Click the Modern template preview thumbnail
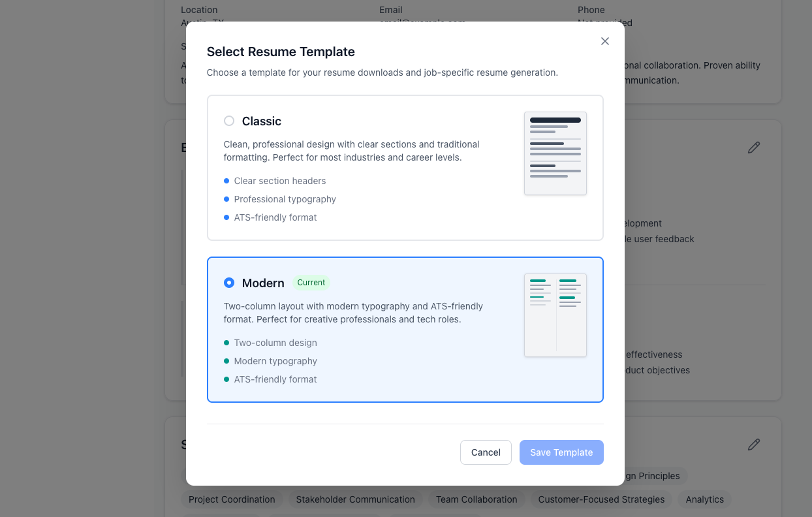Image resolution: width=812 pixels, height=517 pixels. tap(555, 315)
